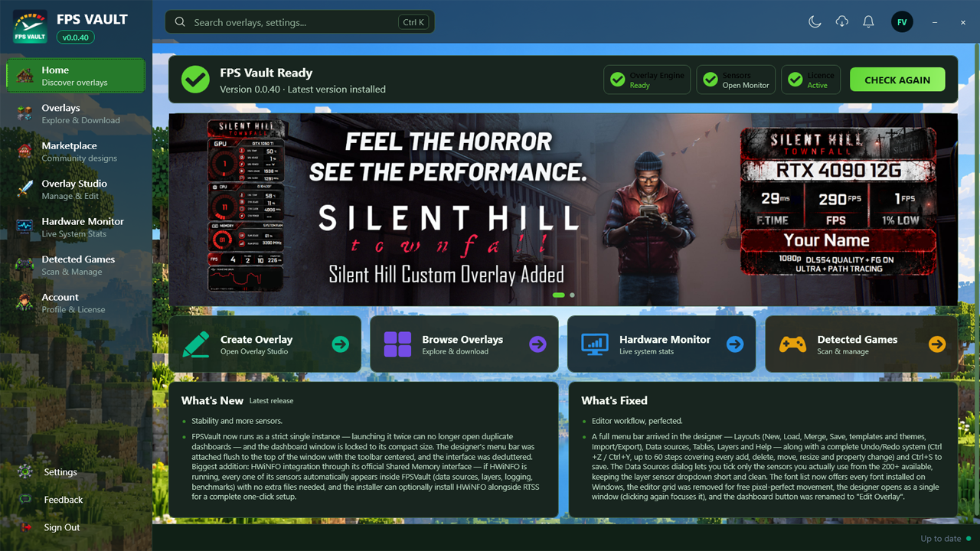Click the Sign Out arrow icon
980x551 pixels.
coord(25,527)
